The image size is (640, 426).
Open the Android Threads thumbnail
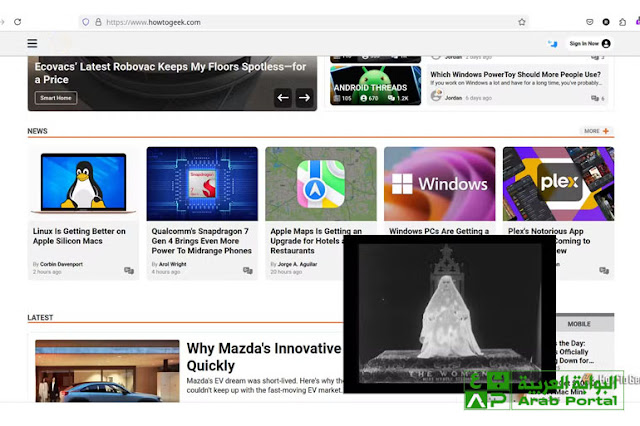tap(376, 85)
